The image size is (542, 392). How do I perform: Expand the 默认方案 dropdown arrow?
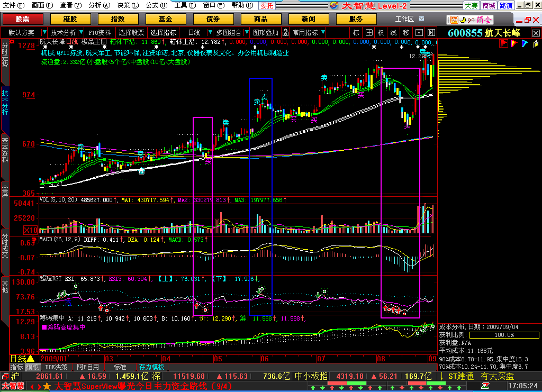point(44,32)
